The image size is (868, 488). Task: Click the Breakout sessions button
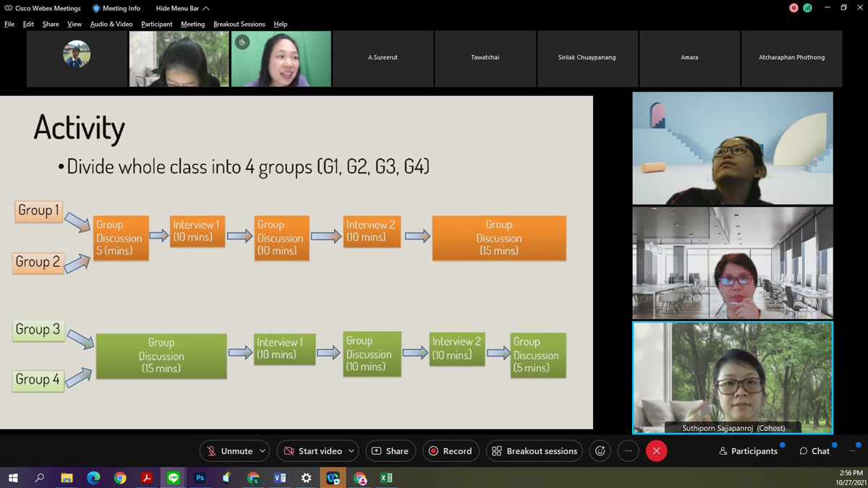coord(534,451)
